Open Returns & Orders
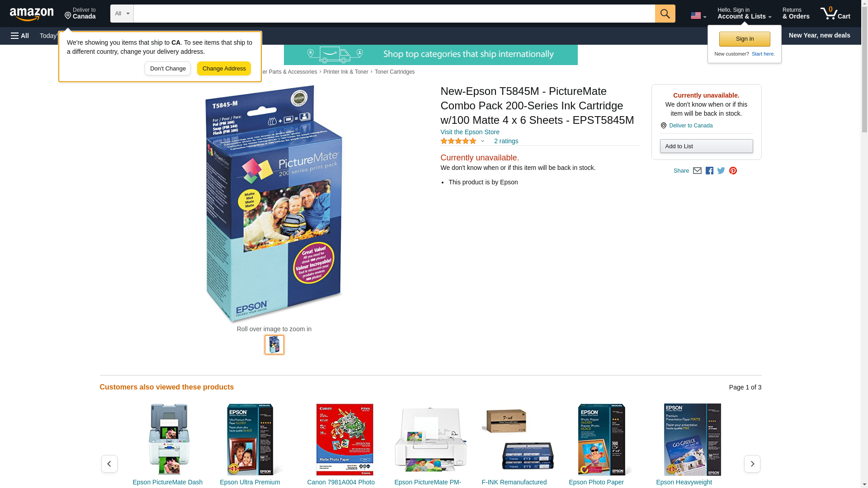Viewport: 868px width, 488px height. [x=796, y=14]
